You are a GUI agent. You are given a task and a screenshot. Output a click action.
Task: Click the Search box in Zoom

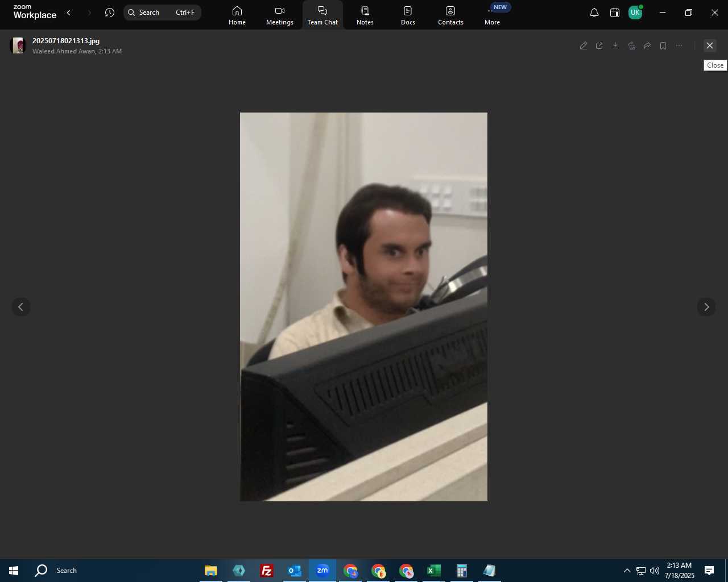tap(162, 13)
